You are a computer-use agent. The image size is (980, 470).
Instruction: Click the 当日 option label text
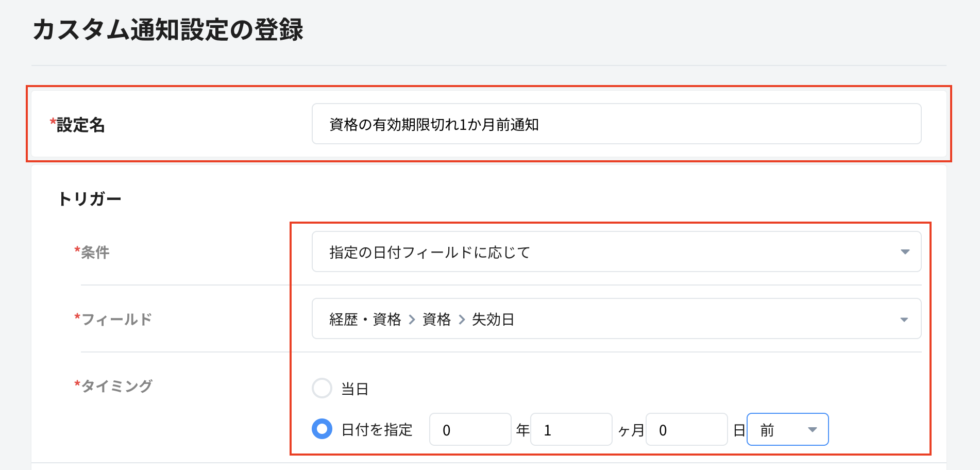point(355,389)
